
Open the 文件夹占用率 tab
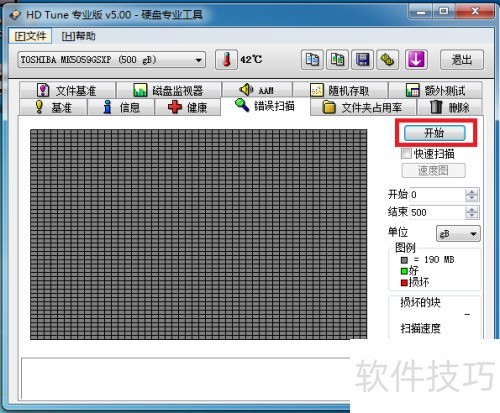coord(363,107)
